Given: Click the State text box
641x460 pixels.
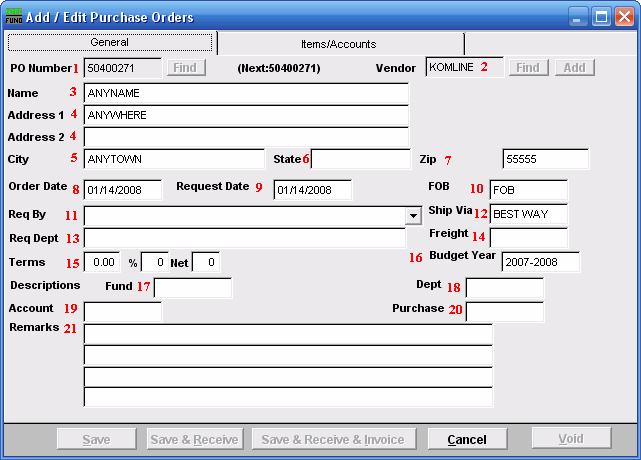Looking at the screenshot, I should [360, 159].
